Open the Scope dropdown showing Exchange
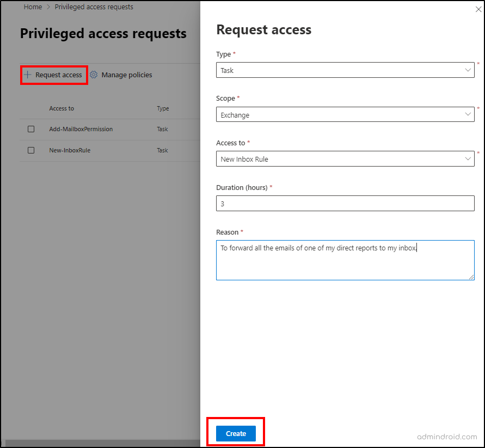 pos(345,114)
